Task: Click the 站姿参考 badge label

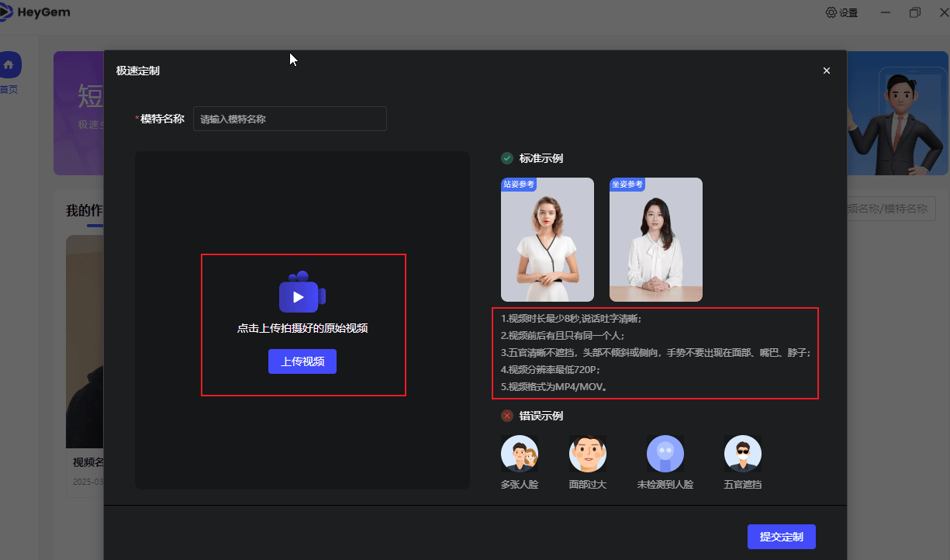Action: point(519,185)
